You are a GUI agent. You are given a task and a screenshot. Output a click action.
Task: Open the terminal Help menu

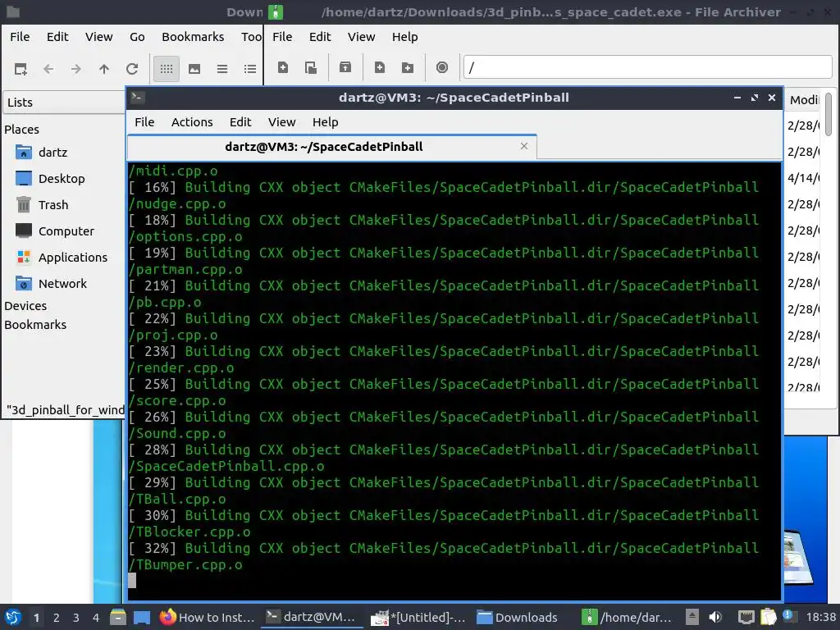click(325, 122)
